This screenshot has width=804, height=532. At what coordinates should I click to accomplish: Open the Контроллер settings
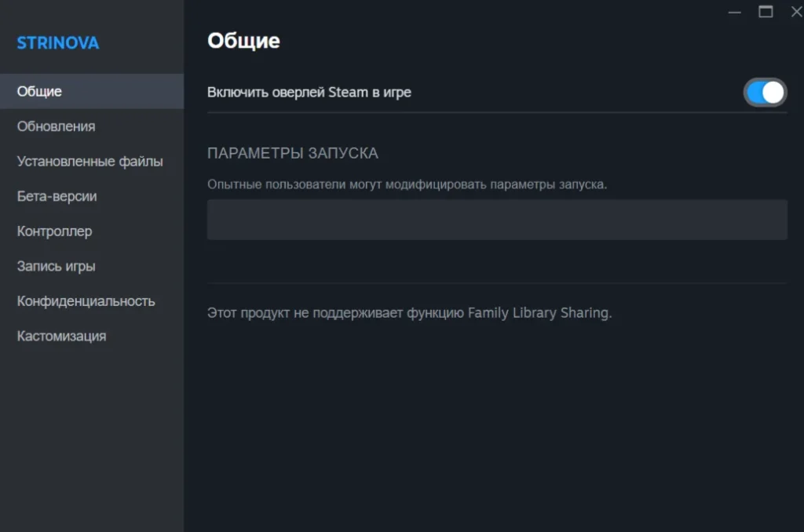[54, 231]
